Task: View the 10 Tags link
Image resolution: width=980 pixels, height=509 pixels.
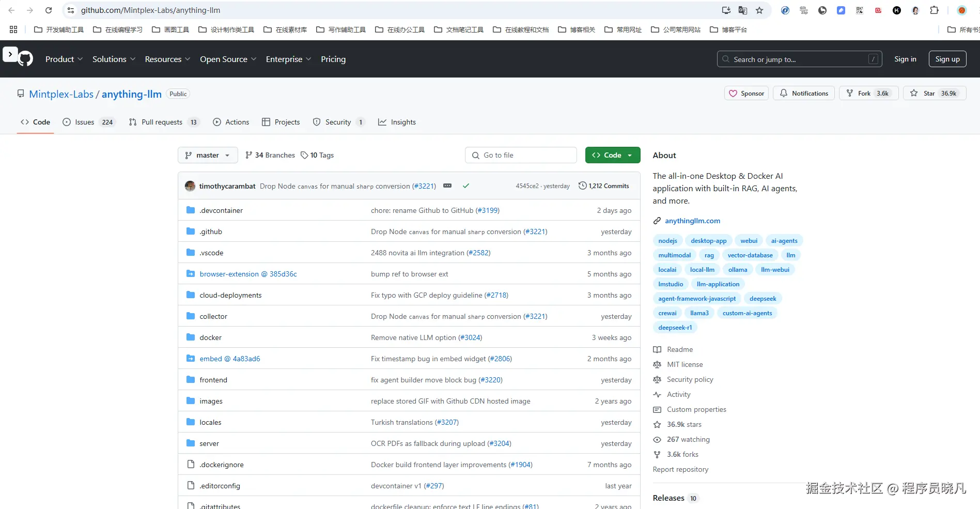Action: (x=317, y=155)
